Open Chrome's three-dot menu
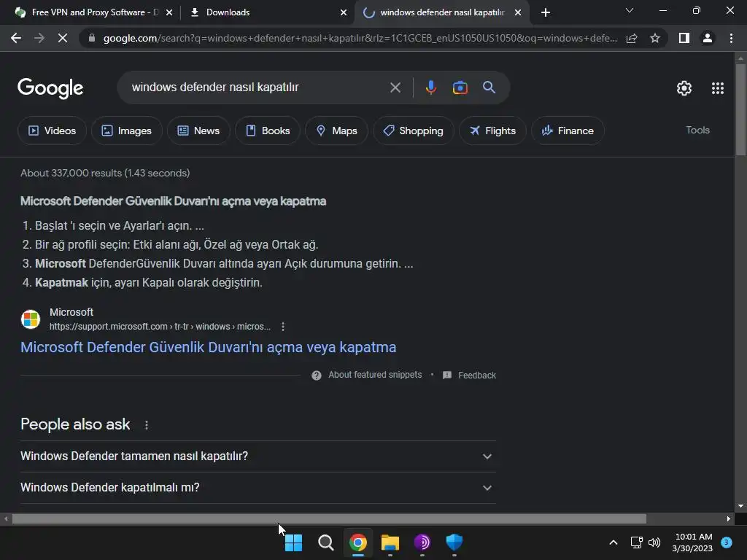The width and height of the screenshot is (747, 560). point(731,38)
